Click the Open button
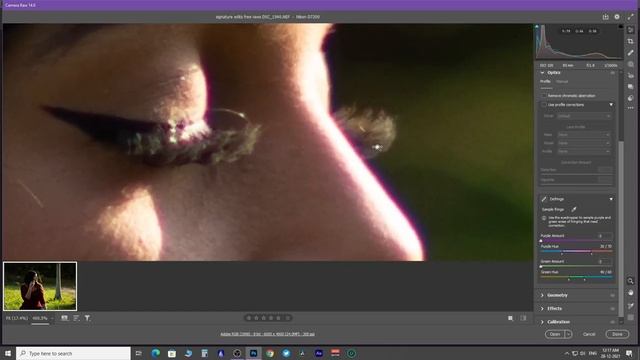This screenshot has width=640, height=360. (x=555, y=334)
